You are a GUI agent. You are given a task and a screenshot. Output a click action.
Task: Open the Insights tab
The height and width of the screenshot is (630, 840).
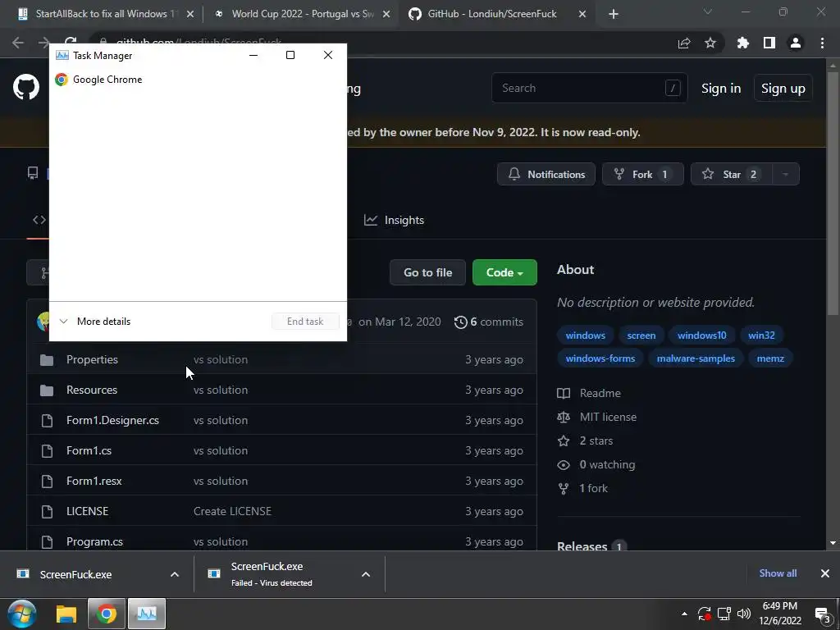point(395,220)
